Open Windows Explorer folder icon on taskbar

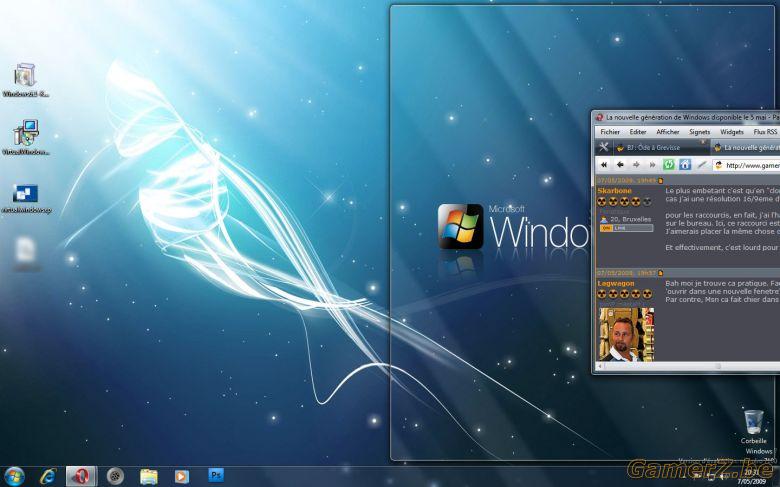[x=149, y=477]
